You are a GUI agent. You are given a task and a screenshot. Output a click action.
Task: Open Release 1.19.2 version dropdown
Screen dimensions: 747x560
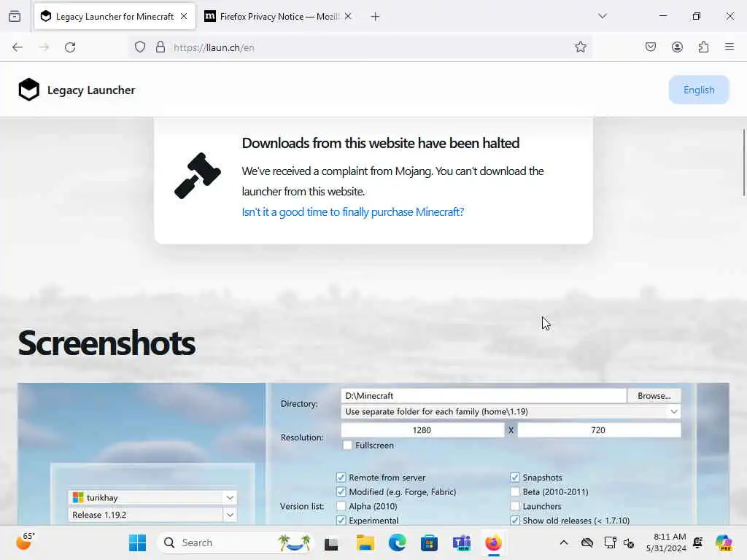click(x=152, y=515)
